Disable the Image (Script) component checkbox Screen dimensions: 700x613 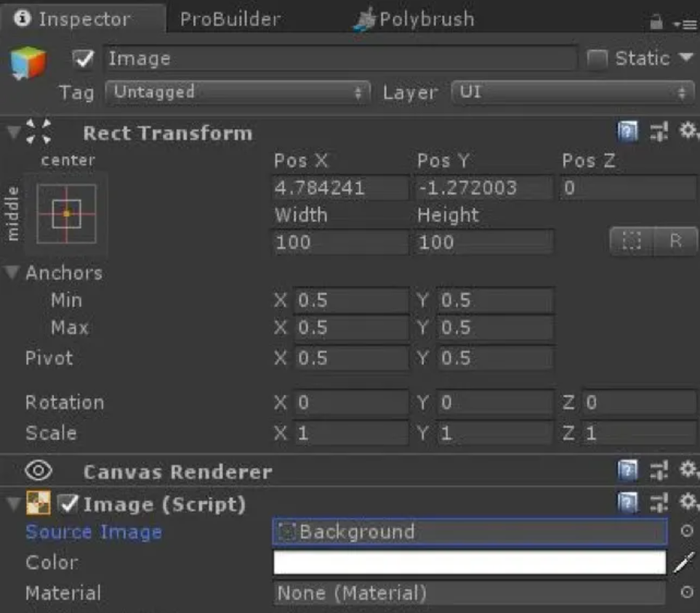[68, 503]
